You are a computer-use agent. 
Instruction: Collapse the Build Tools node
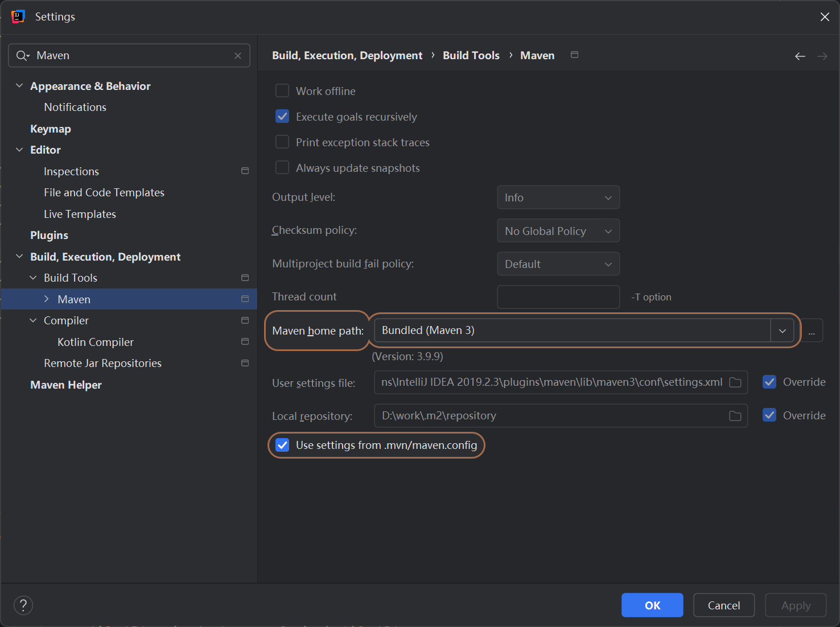pos(33,278)
